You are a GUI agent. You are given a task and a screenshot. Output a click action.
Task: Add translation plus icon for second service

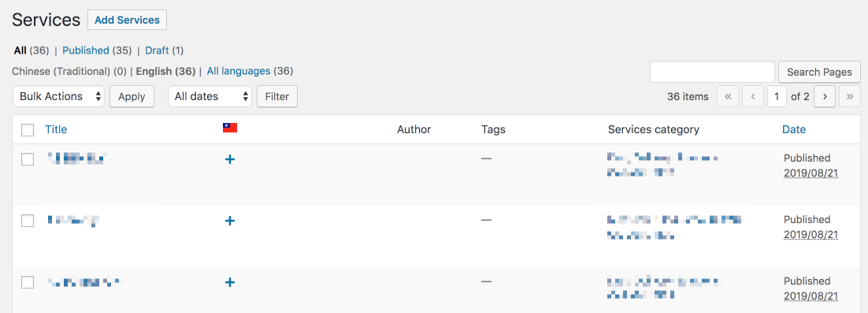[230, 221]
